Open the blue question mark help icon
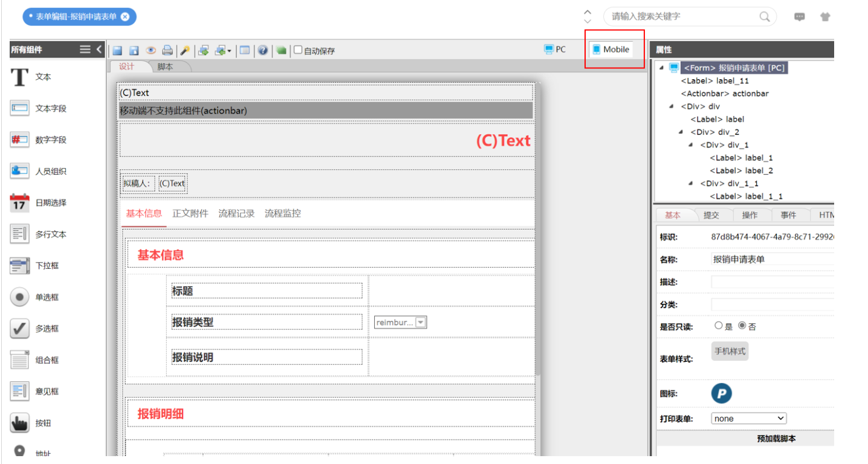 coord(263,51)
